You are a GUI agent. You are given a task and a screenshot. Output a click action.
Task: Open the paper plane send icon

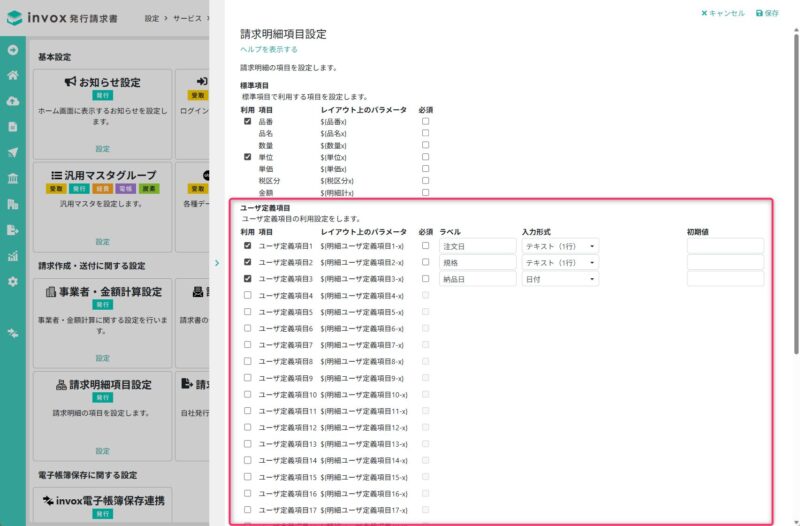click(13, 153)
